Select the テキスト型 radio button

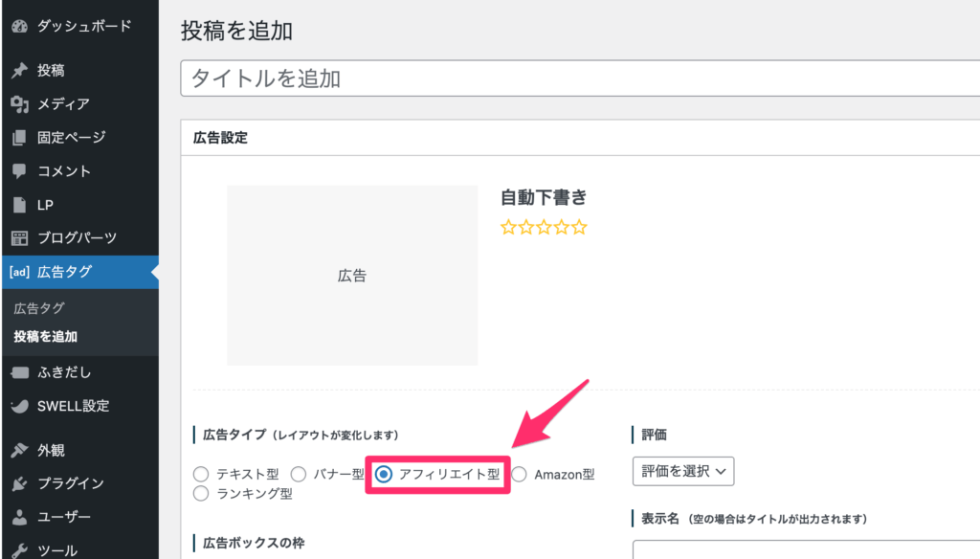point(201,474)
